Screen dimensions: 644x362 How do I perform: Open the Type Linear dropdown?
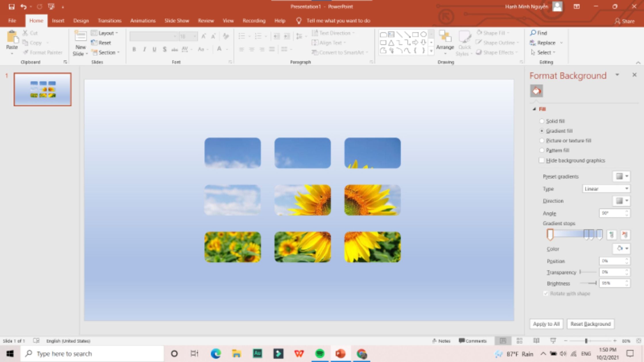[x=606, y=189]
